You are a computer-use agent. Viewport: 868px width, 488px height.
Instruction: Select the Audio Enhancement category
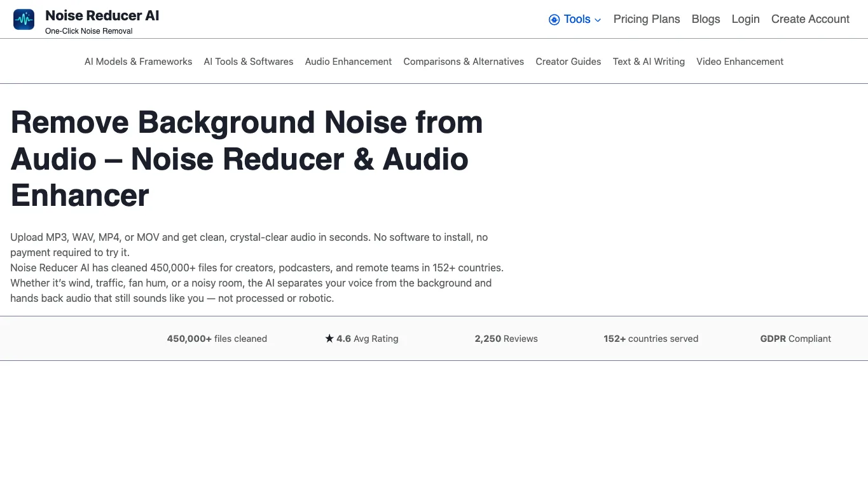(x=348, y=62)
